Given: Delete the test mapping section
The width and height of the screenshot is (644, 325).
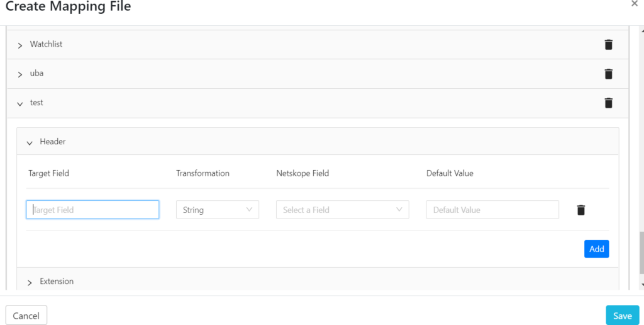Looking at the screenshot, I should tap(608, 103).
